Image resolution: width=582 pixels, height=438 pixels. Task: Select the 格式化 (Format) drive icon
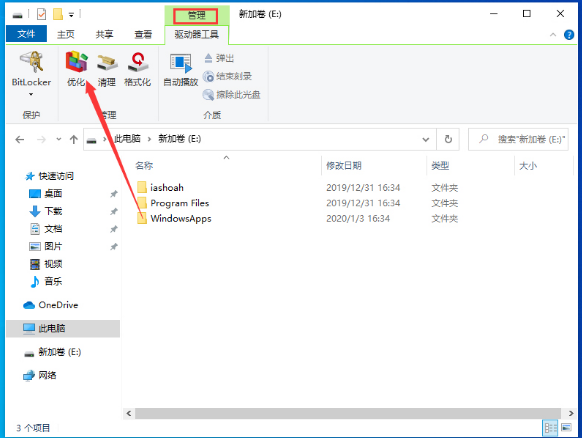pos(138,69)
